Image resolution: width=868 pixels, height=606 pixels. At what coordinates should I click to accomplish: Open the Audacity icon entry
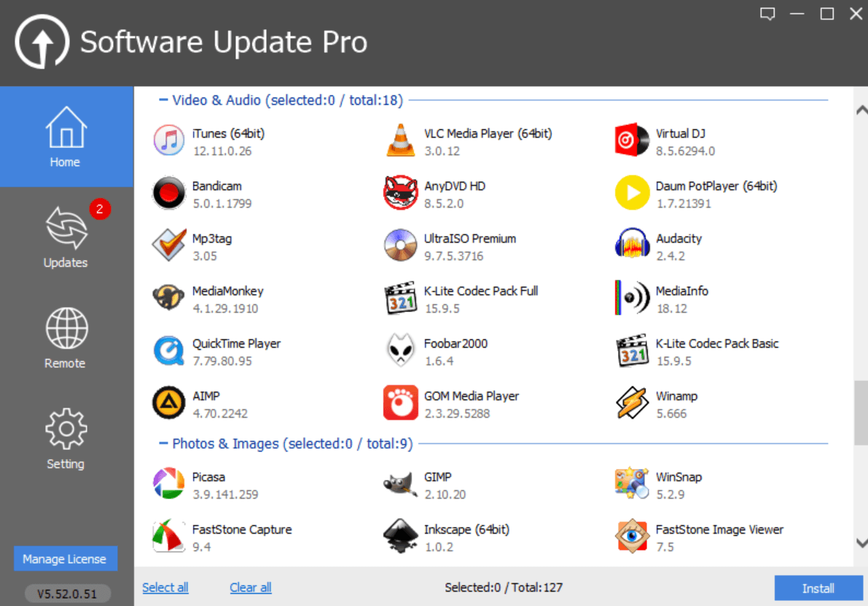[x=631, y=245]
